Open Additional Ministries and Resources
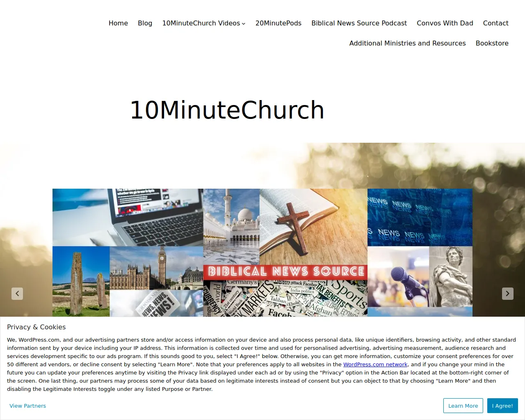Viewport: 525px width, 420px height. [407, 43]
